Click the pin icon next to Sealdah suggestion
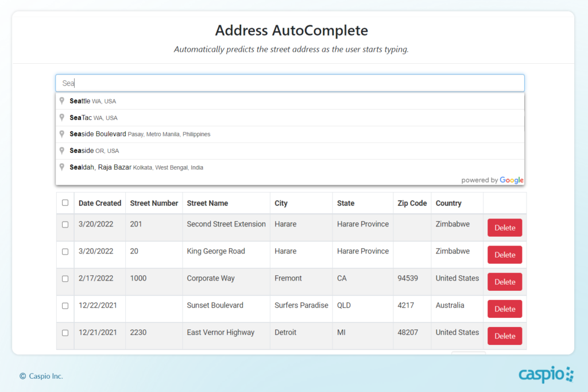 pos(62,167)
